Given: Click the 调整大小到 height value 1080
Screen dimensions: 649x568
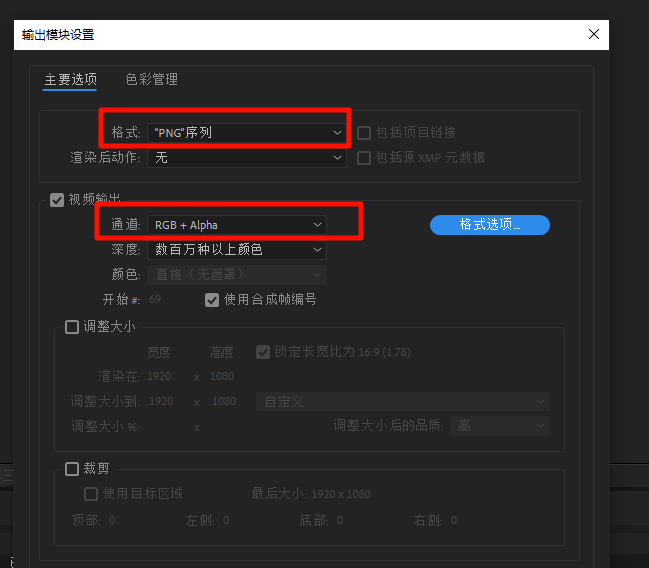Looking at the screenshot, I should (224, 402).
